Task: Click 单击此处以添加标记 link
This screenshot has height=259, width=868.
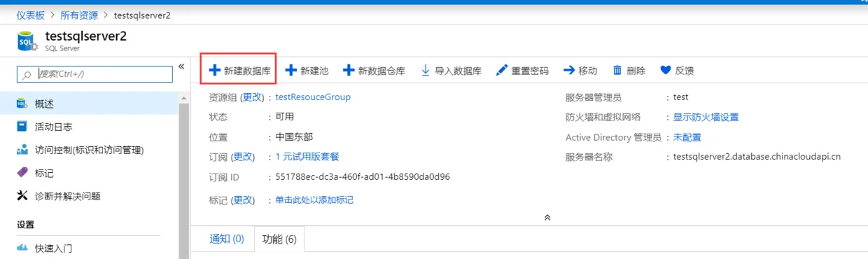Action: click(x=314, y=200)
